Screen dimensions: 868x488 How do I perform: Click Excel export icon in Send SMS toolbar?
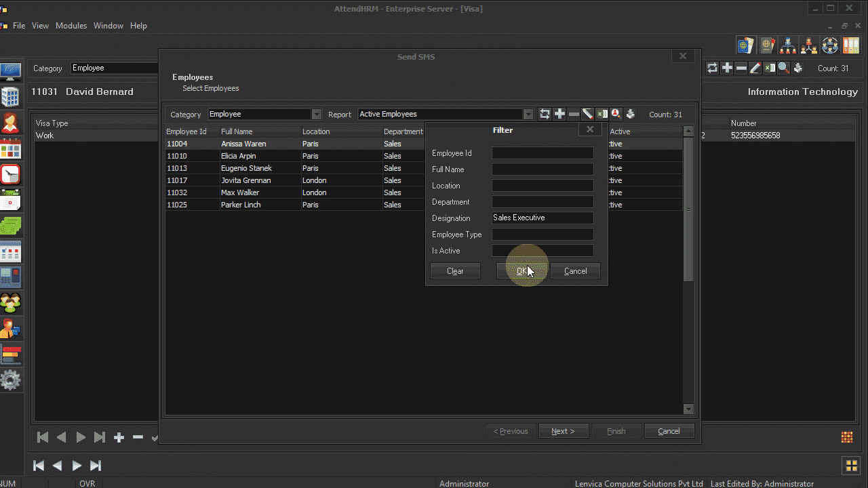602,114
